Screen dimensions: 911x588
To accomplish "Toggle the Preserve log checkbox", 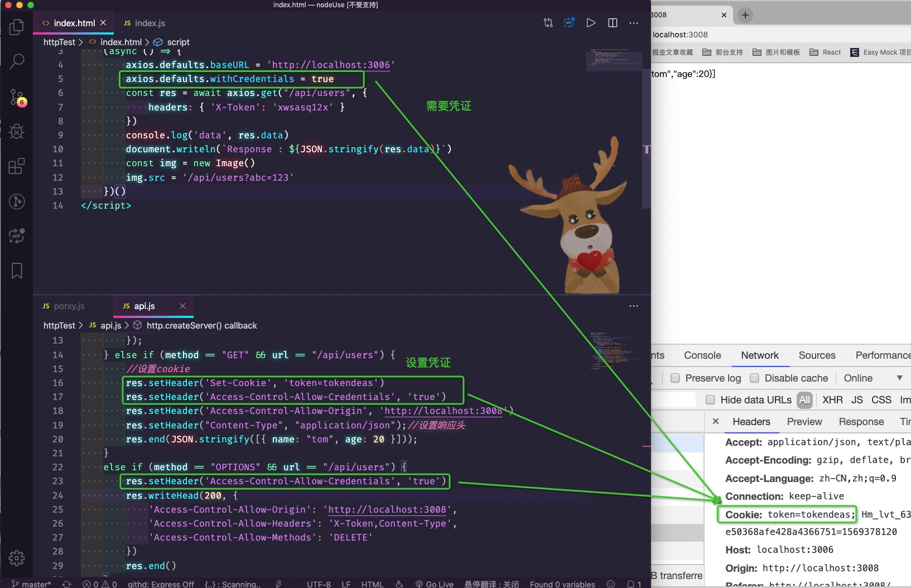I will coord(675,378).
